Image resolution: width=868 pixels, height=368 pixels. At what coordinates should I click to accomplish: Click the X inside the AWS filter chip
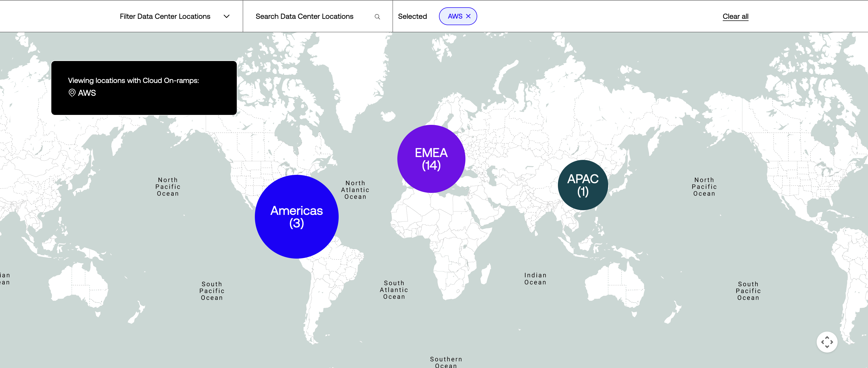(468, 16)
